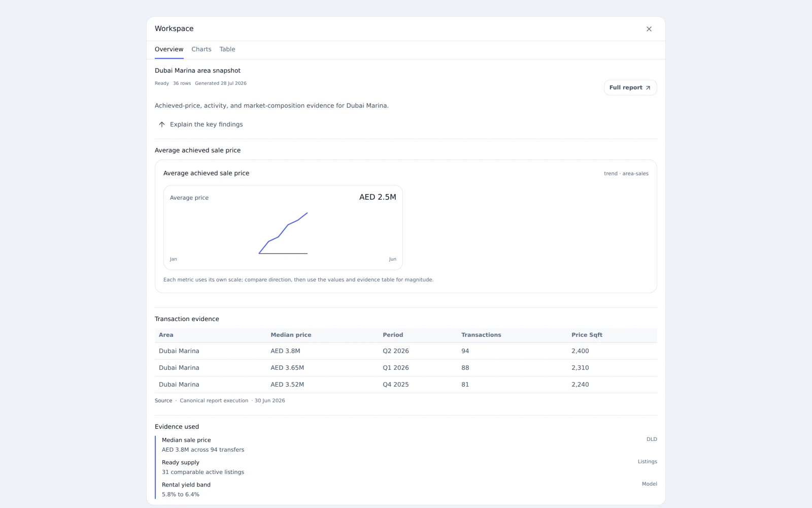Screen dimensions: 812x508
Task: Select the Ready supply evidence item
Action: (x=409, y=467)
